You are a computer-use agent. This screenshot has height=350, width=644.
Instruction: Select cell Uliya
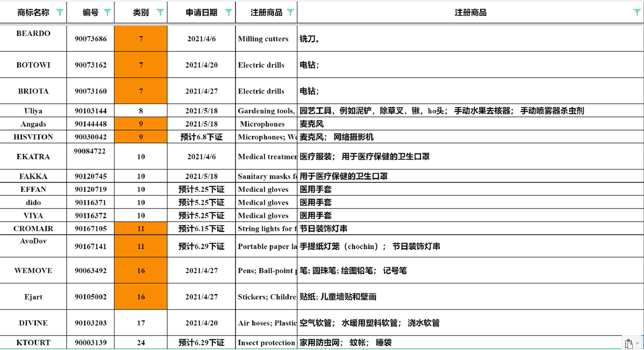coord(33,111)
